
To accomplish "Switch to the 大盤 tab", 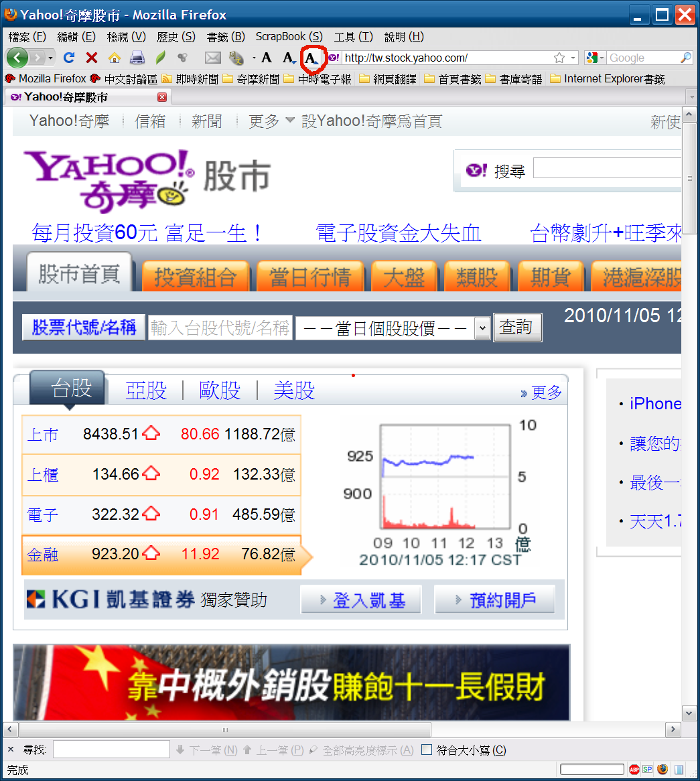I will [404, 277].
